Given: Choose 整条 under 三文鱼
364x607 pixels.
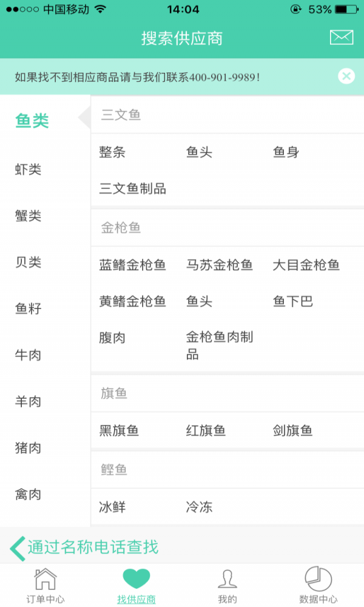Looking at the screenshot, I should [113, 152].
